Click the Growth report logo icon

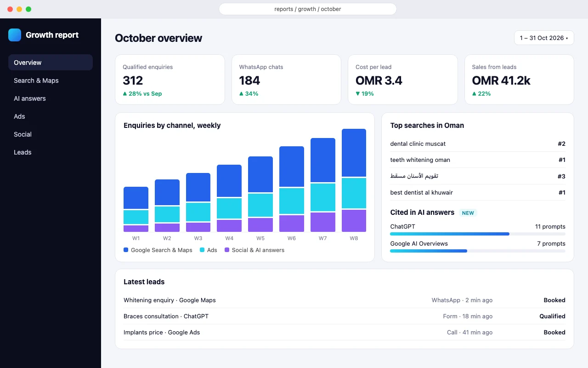(x=15, y=35)
